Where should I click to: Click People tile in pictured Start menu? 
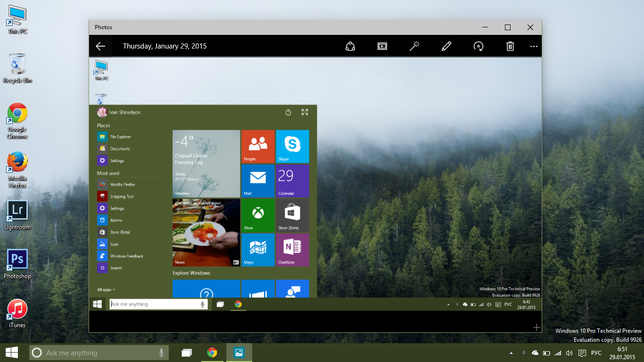(258, 147)
